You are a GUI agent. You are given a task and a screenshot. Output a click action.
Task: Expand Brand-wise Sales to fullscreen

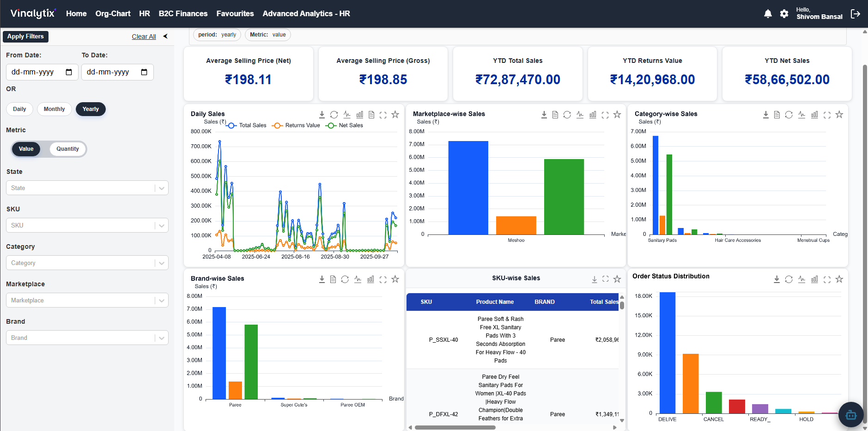point(383,279)
